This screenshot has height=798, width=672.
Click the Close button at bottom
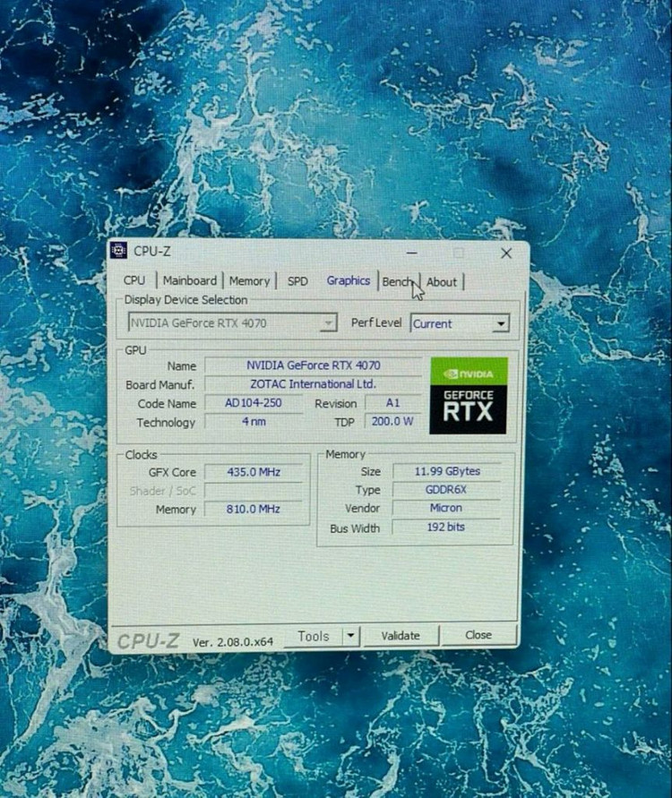coord(478,635)
